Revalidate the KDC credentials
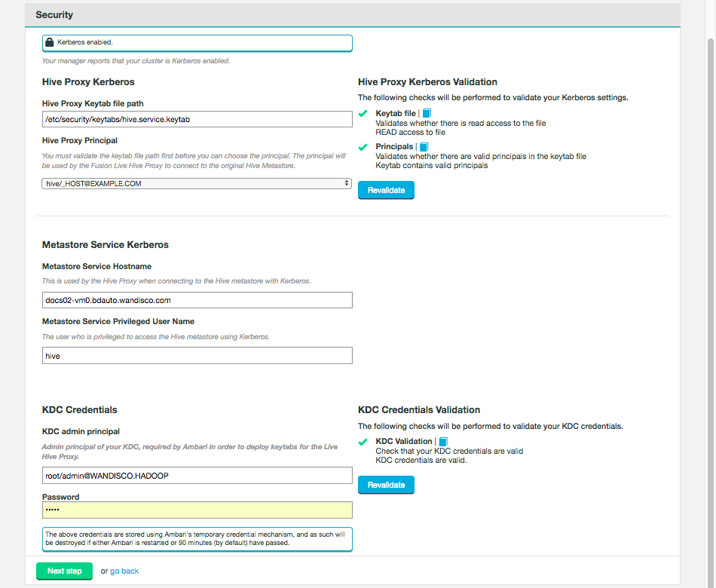This screenshot has width=716, height=588. coord(386,485)
